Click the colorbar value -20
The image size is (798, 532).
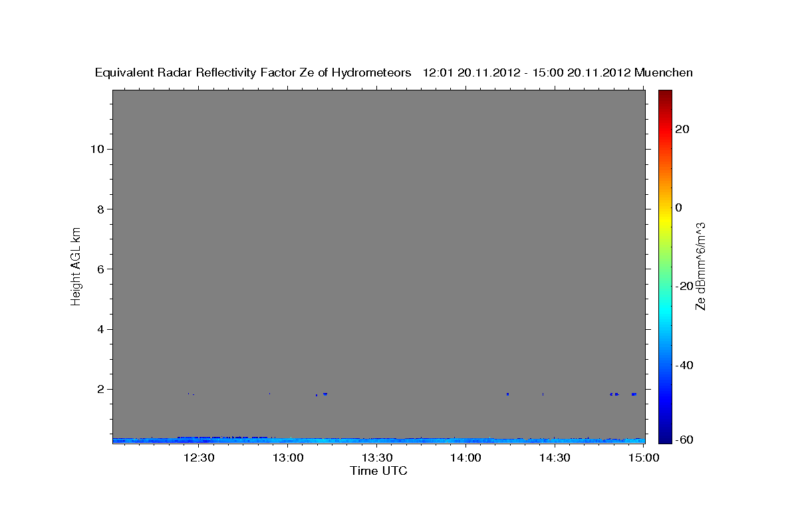click(x=684, y=286)
